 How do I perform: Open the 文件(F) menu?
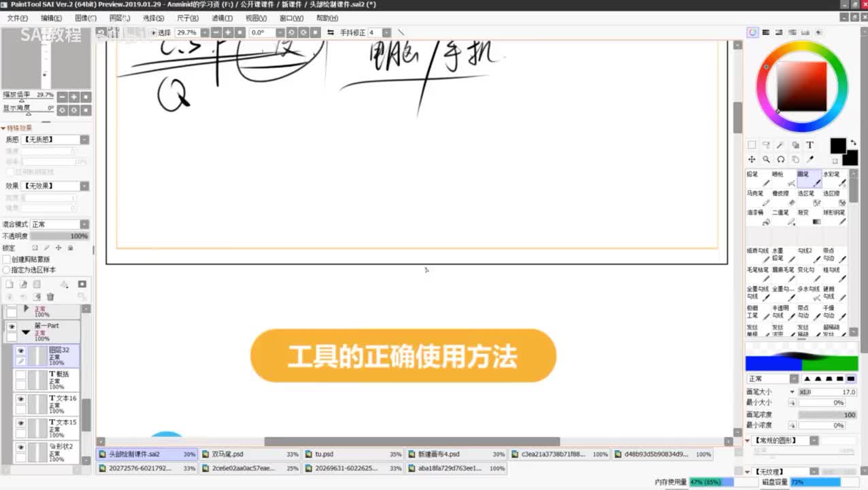click(x=18, y=18)
